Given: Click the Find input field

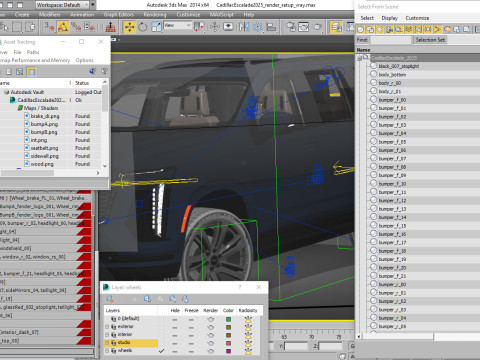Looking at the screenshot, I should 391,40.
